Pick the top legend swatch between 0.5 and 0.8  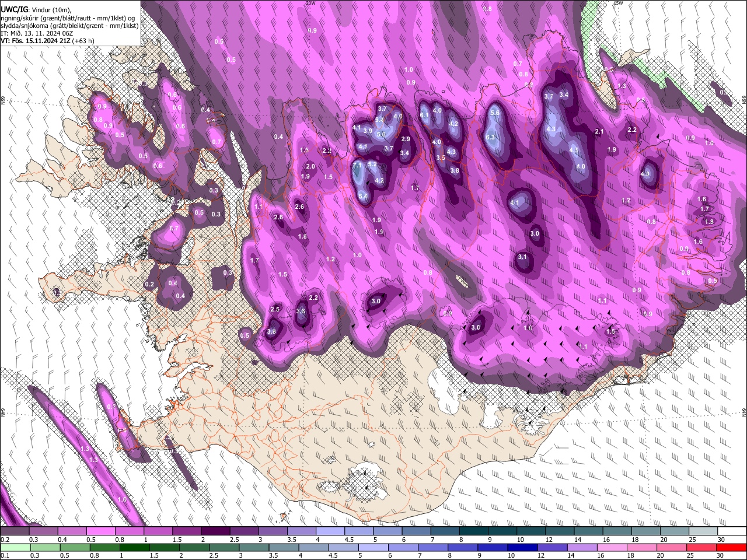(100, 531)
